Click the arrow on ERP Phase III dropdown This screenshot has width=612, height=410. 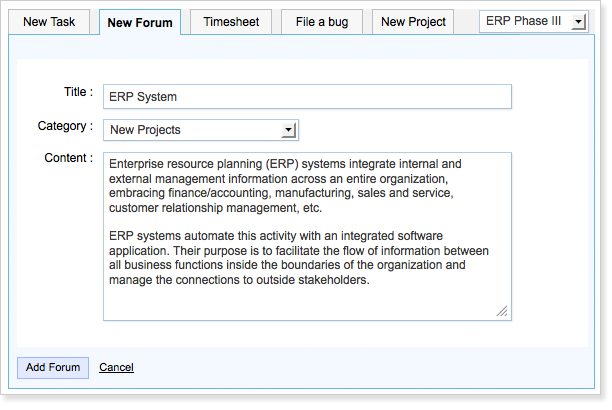579,21
